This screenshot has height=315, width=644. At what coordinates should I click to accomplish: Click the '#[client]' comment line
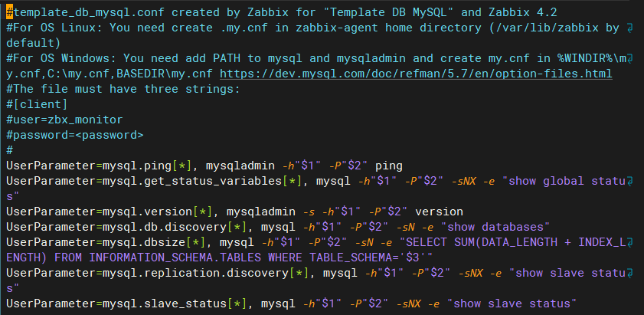click(x=37, y=104)
